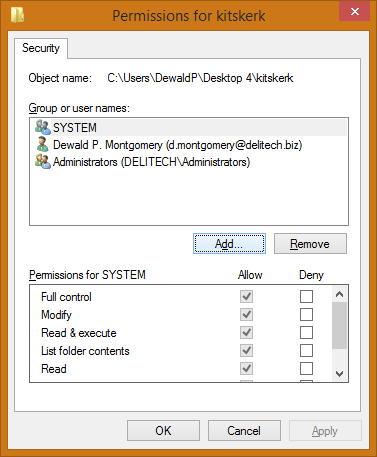Toggle Allow checkbox for List folder contents
Viewport: 377px width, 457px height.
pyautogui.click(x=246, y=350)
